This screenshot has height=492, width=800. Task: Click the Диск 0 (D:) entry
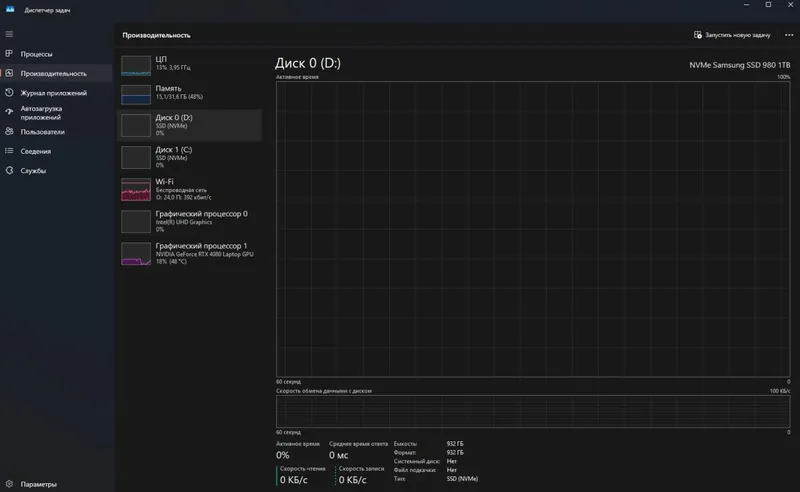tap(189, 125)
